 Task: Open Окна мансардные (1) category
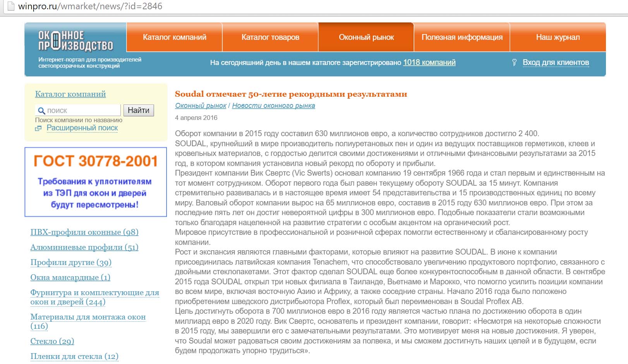pos(70,277)
